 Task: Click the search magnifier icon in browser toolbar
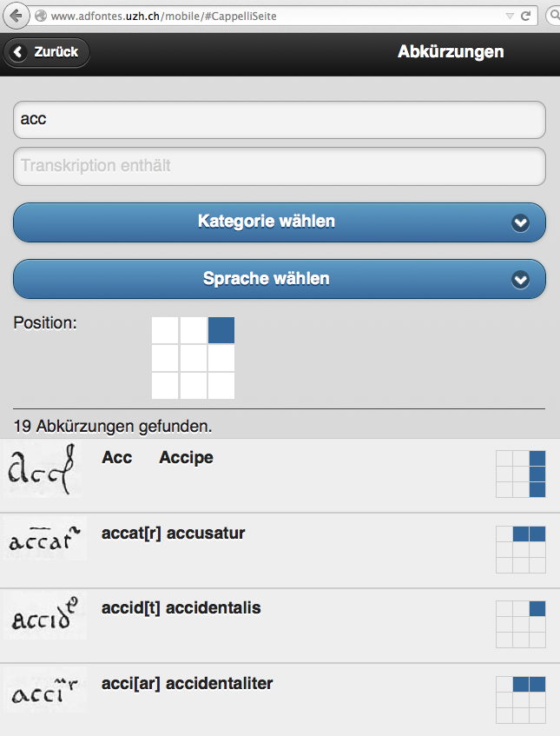[x=553, y=16]
